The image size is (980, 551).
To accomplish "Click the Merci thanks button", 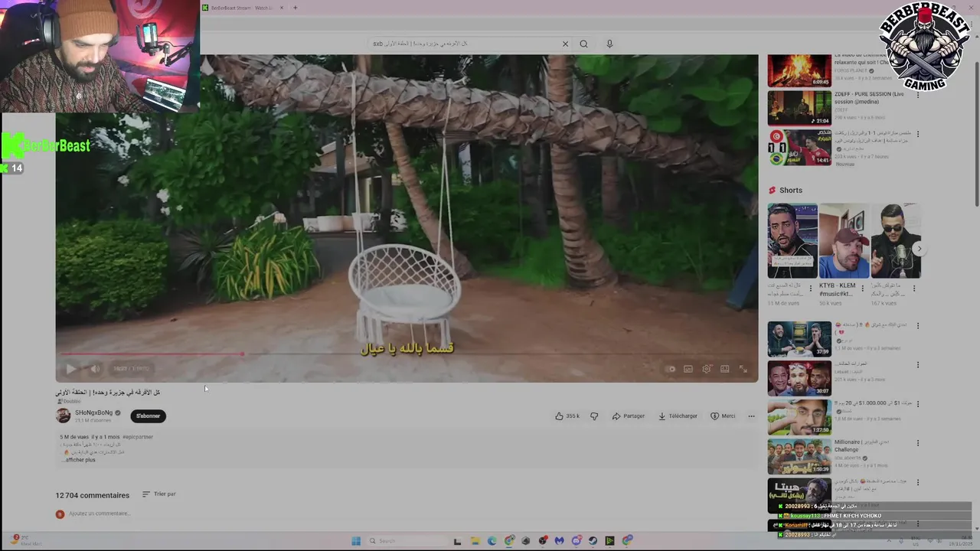I will (x=723, y=416).
